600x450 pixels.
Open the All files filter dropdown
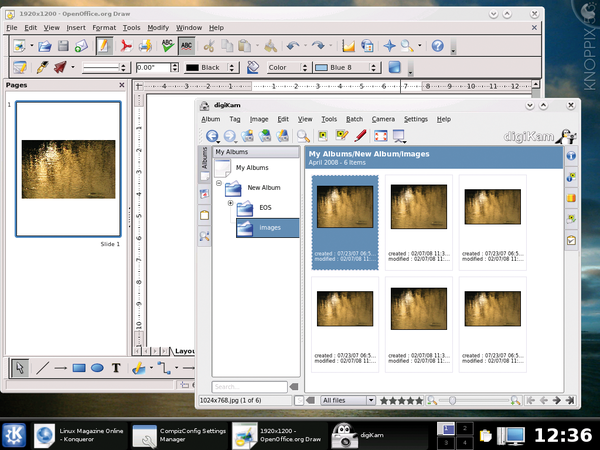(x=347, y=400)
